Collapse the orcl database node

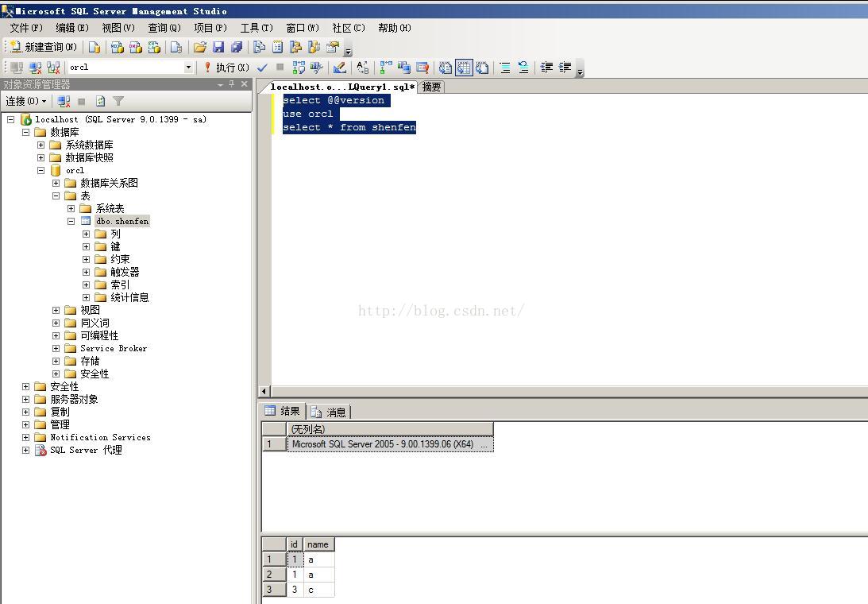[41, 170]
